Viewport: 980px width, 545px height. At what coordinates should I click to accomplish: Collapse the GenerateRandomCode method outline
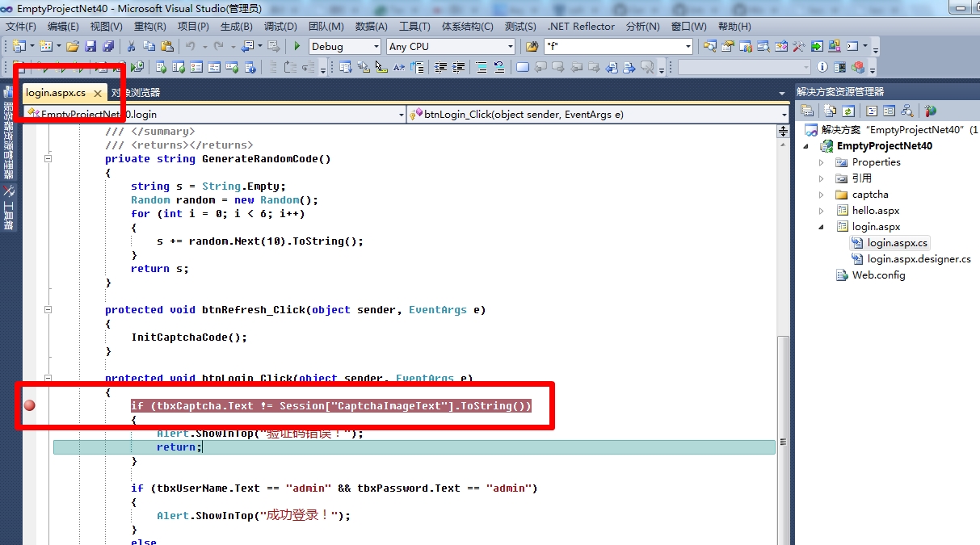pos(48,159)
